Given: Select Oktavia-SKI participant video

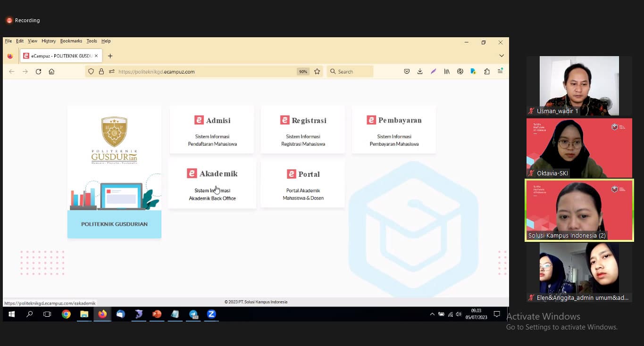Looking at the screenshot, I should point(579,148).
